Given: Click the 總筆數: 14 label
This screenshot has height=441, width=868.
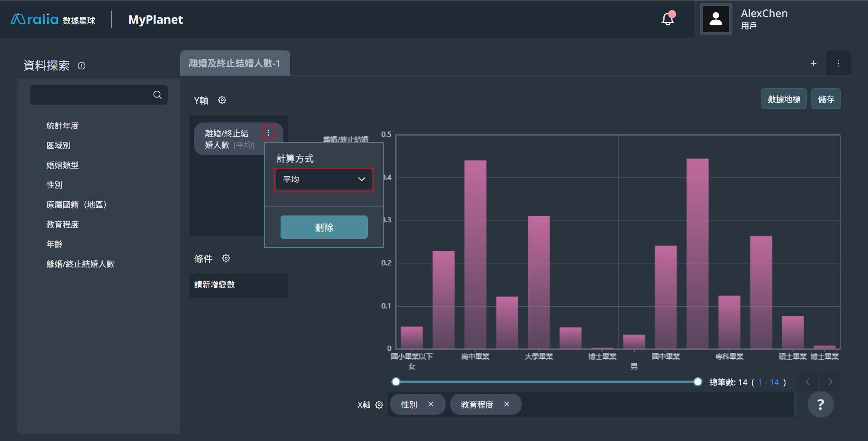Looking at the screenshot, I should pyautogui.click(x=728, y=382).
